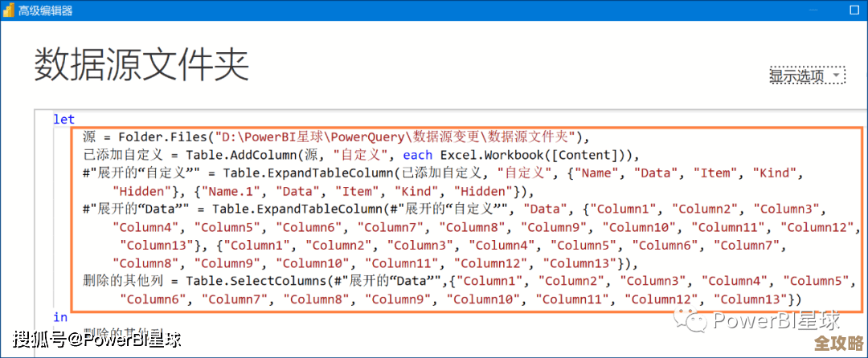Image resolution: width=868 pixels, height=358 pixels.
Task: Click the 数据源文件夹 query name heading
Action: [141, 64]
